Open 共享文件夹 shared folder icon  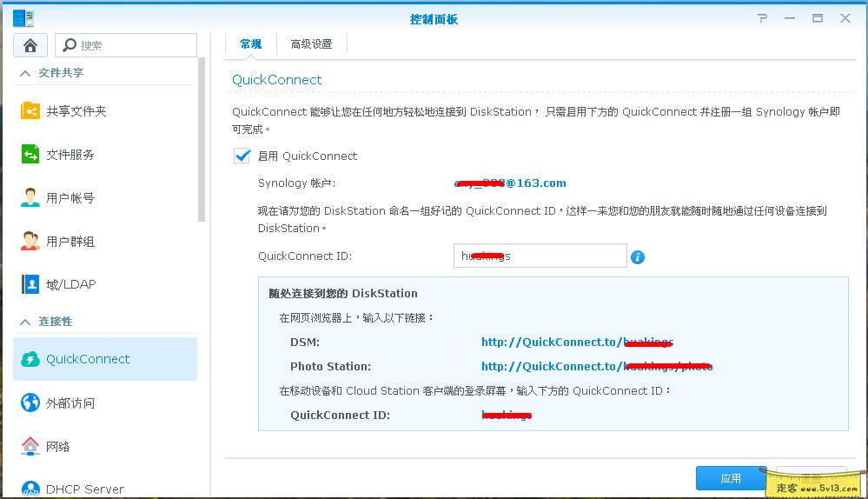click(x=30, y=110)
